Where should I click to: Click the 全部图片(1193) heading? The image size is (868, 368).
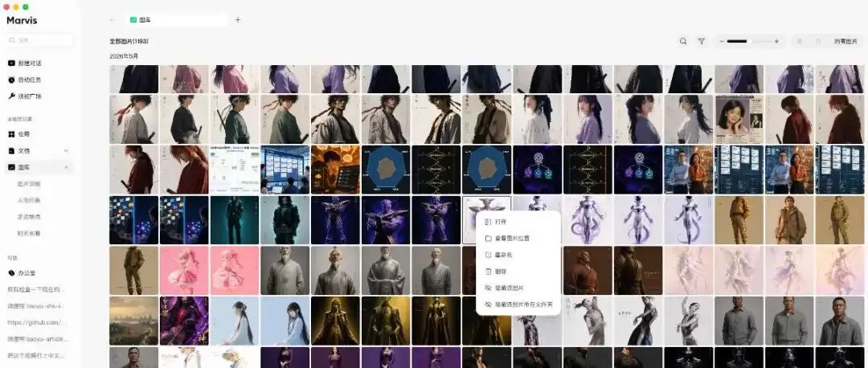pyautogui.click(x=129, y=42)
